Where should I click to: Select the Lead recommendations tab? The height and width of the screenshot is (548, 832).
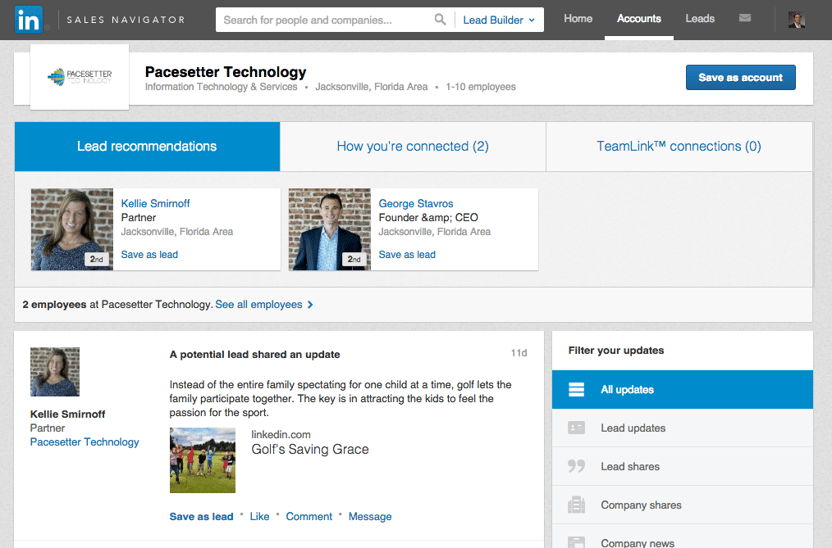(147, 146)
